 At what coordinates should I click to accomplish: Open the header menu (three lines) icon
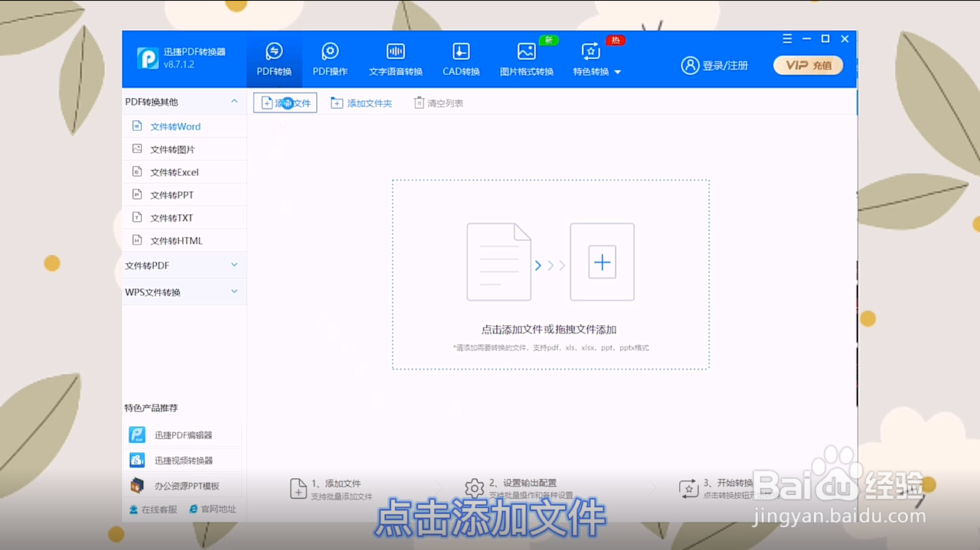(788, 39)
